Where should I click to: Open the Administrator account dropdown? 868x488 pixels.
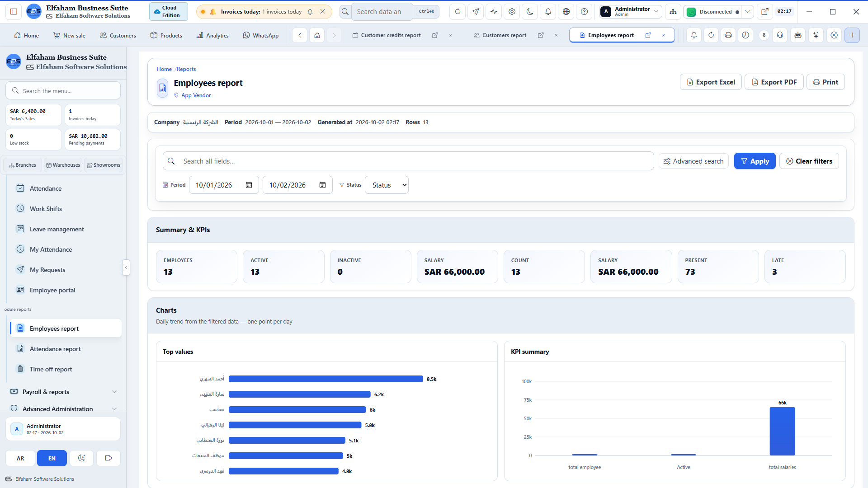pos(631,12)
